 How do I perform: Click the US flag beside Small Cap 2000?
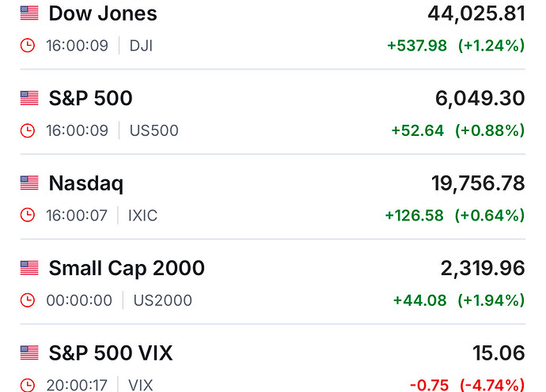tap(29, 269)
